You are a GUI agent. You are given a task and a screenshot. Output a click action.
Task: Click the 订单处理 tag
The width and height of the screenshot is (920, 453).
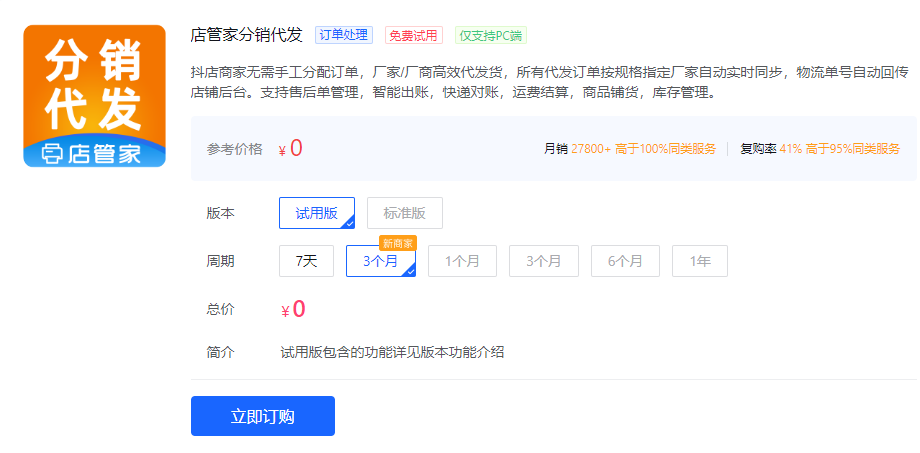pos(343,35)
